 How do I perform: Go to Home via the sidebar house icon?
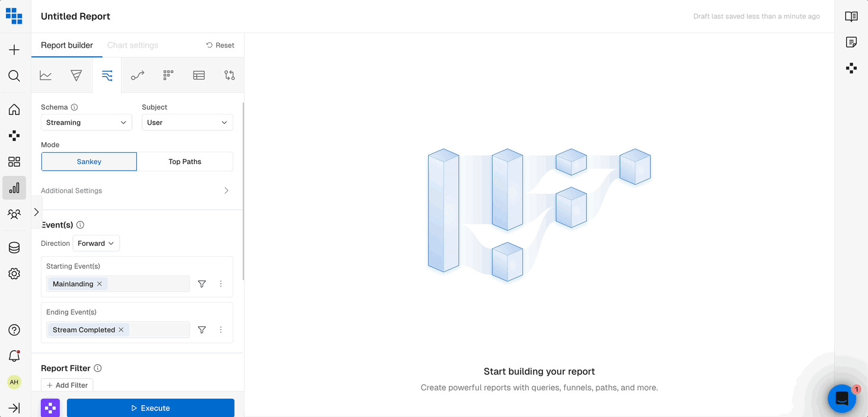coord(14,110)
